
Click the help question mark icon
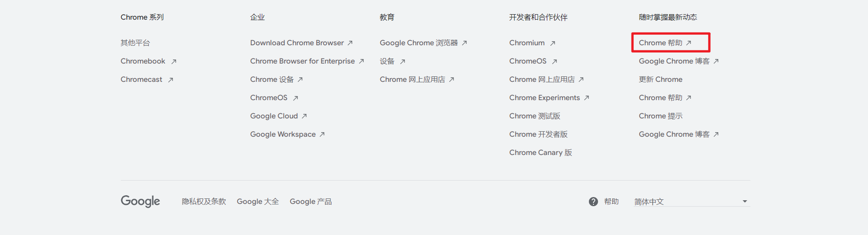[593, 202]
